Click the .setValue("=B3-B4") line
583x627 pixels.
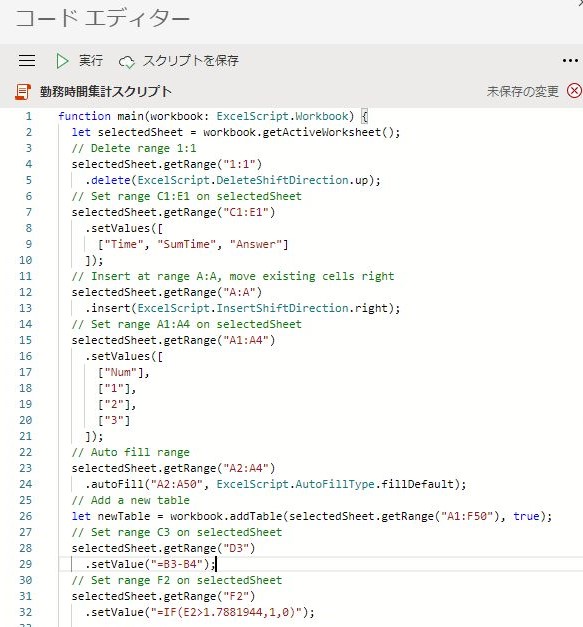point(150,564)
